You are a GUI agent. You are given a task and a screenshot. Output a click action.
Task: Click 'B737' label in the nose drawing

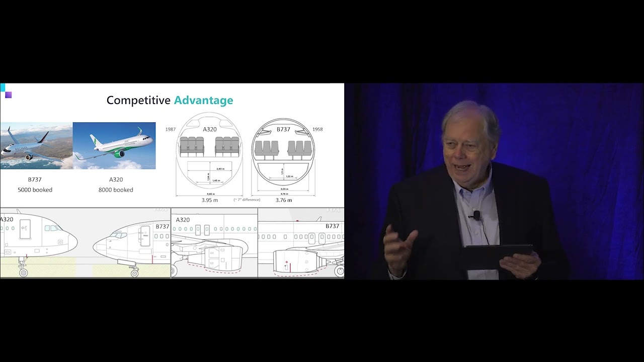point(162,226)
